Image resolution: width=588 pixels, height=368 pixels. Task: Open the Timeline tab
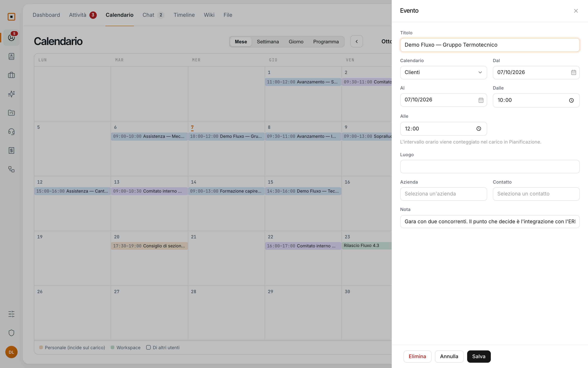pyautogui.click(x=184, y=15)
